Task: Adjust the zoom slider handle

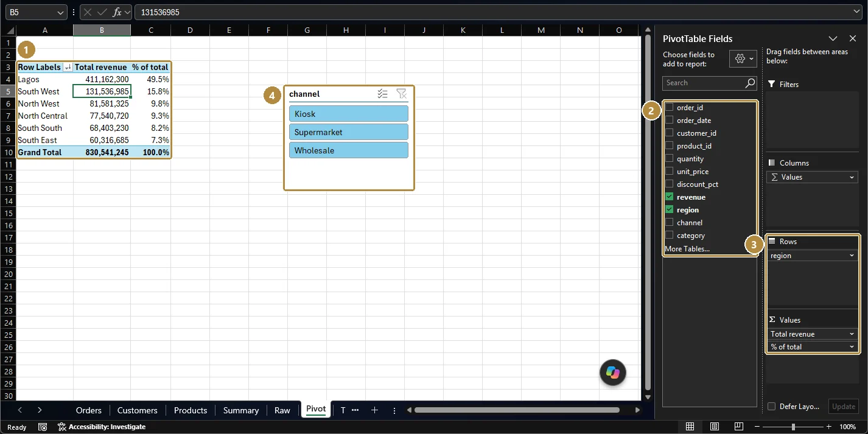Action: coord(793,427)
